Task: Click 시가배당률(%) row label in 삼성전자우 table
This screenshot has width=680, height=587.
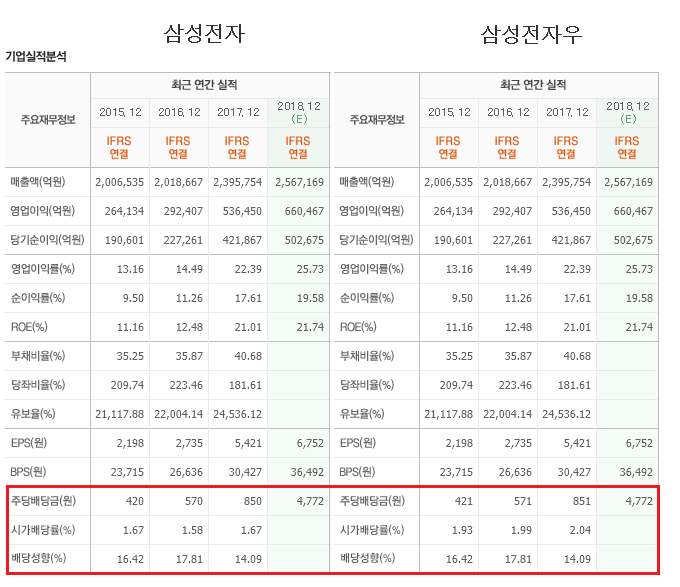Action: point(372,530)
